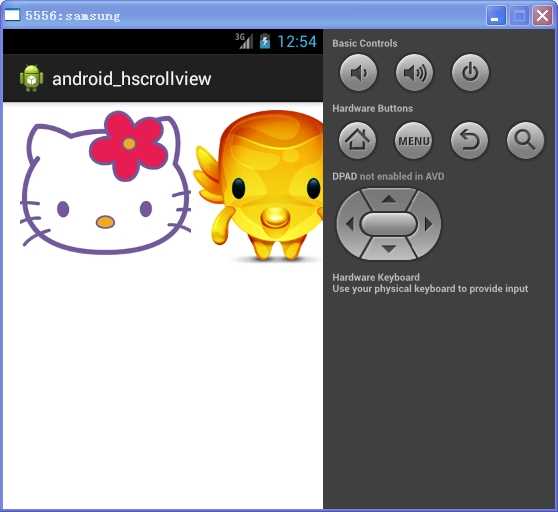The height and width of the screenshot is (512, 558).
Task: Click the DPAD right arrow
Action: click(x=429, y=224)
